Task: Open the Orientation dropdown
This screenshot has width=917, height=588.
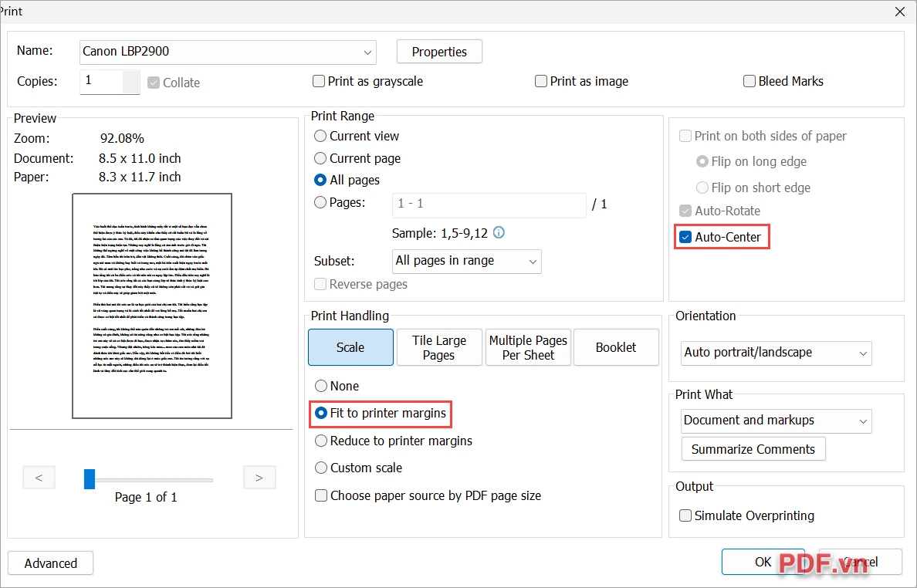Action: [776, 353]
